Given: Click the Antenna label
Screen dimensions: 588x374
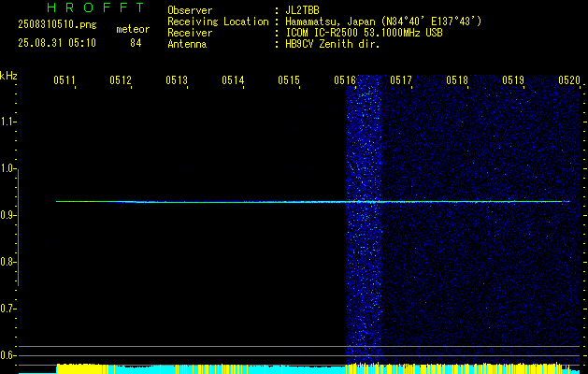Looking at the screenshot, I should (187, 44).
